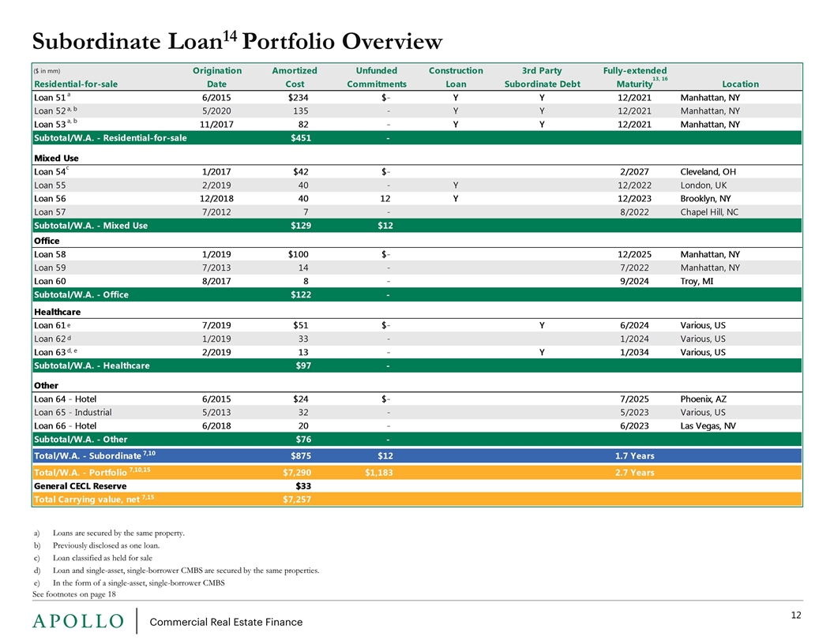834x644 pixels.
Task: Click the Phoenix, AZ location cell
Action: point(703,399)
